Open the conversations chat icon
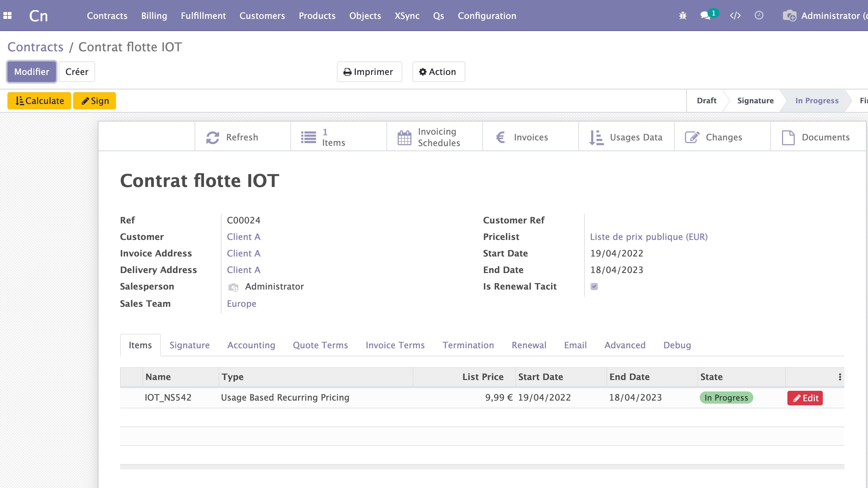868x488 pixels. tap(705, 16)
